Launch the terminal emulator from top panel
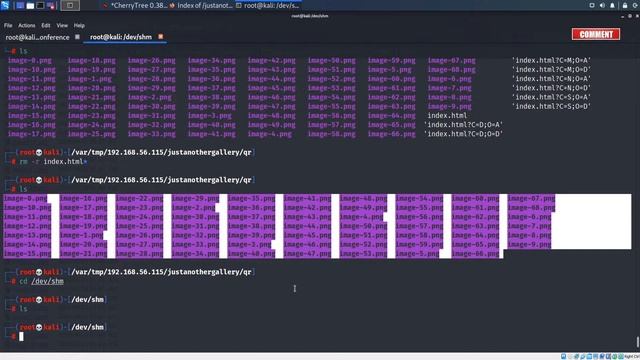This screenshot has height=360, width=640. 40,6
